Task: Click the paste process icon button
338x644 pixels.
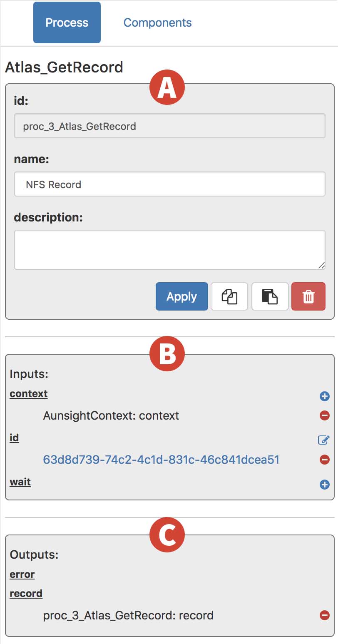Action: pos(270,296)
